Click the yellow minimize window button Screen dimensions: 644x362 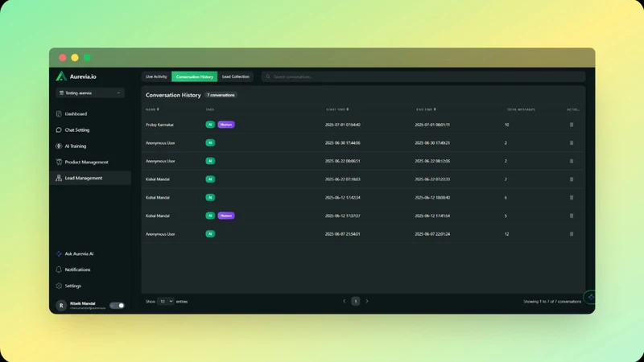75,57
